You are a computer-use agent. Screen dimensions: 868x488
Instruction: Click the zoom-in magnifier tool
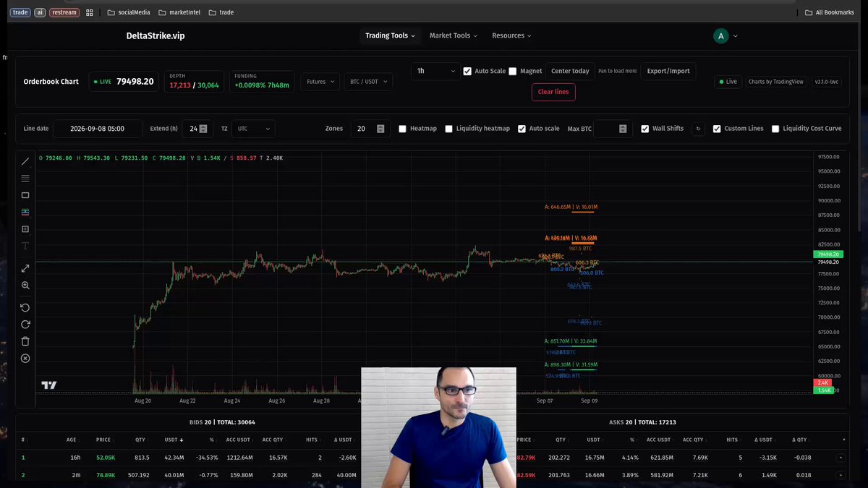25,286
